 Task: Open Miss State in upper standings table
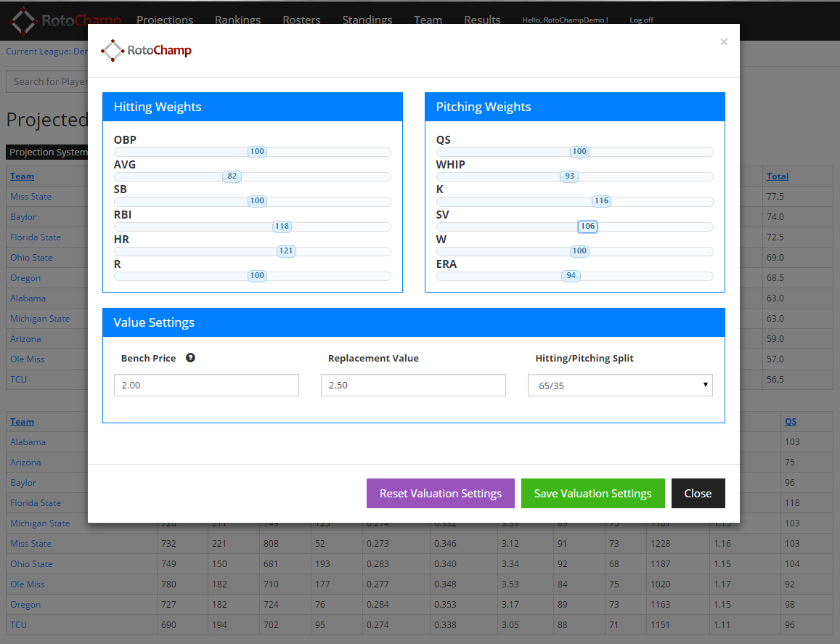pyautogui.click(x=30, y=197)
